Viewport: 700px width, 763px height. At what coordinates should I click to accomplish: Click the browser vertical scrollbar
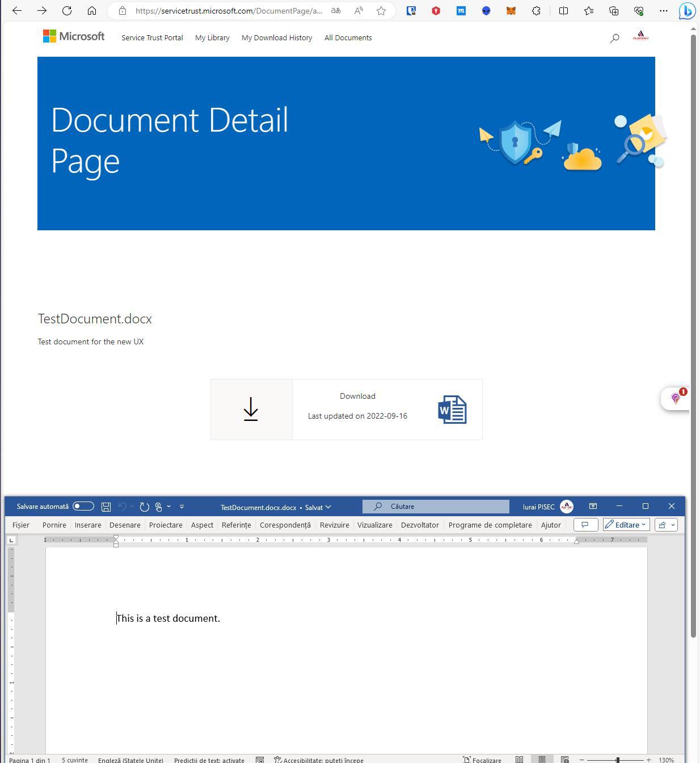click(693, 335)
